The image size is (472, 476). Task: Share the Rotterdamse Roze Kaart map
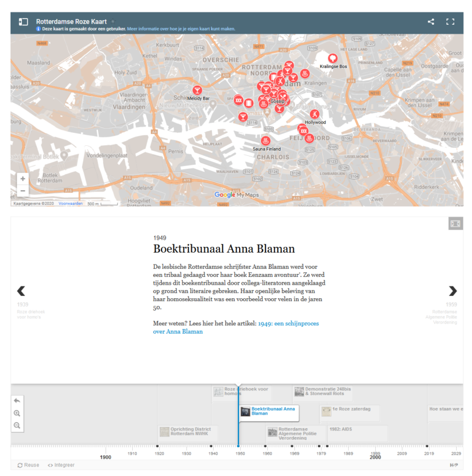tap(431, 21)
